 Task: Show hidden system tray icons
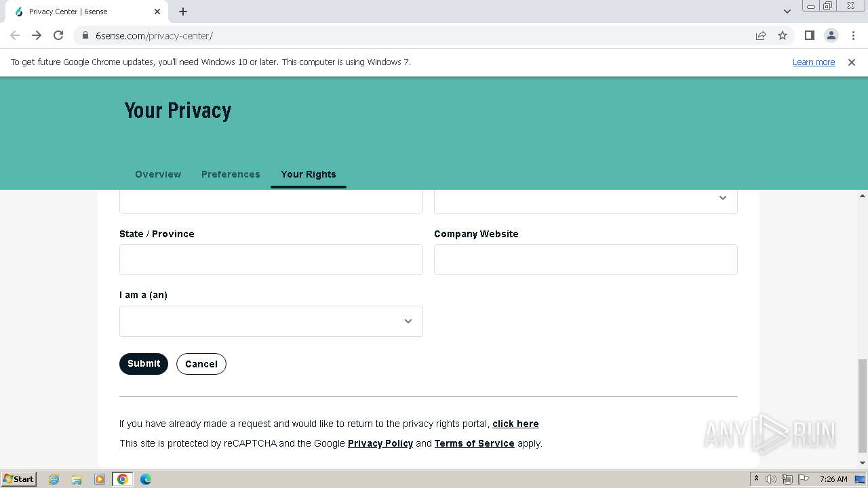pos(756,479)
